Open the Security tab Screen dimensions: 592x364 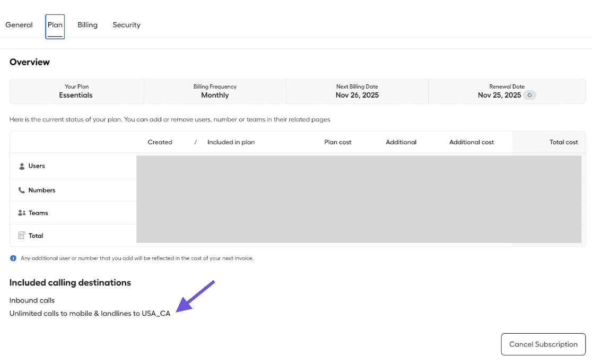coord(126,24)
